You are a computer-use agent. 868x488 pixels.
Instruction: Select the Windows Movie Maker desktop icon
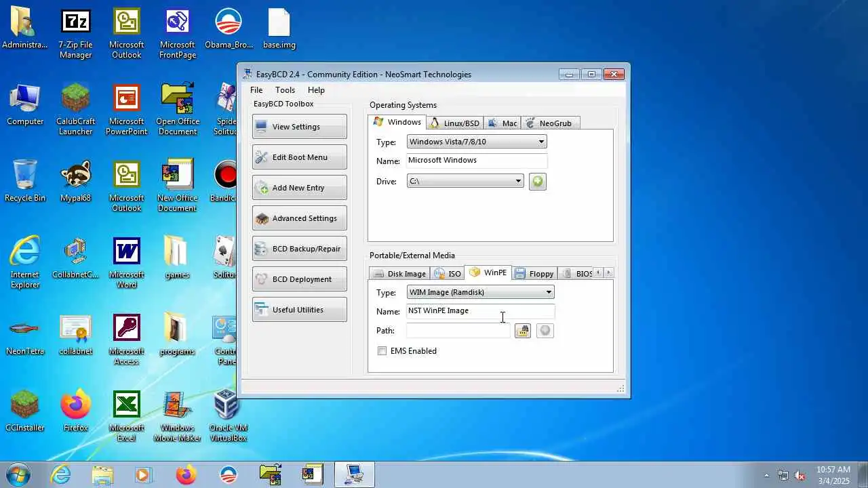point(177,417)
